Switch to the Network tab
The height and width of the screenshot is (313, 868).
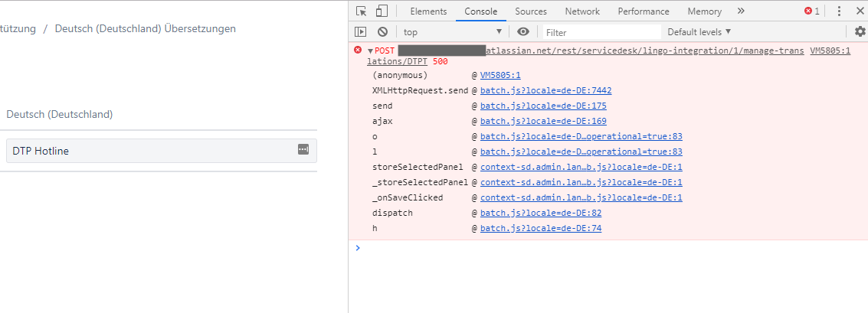pyautogui.click(x=582, y=11)
